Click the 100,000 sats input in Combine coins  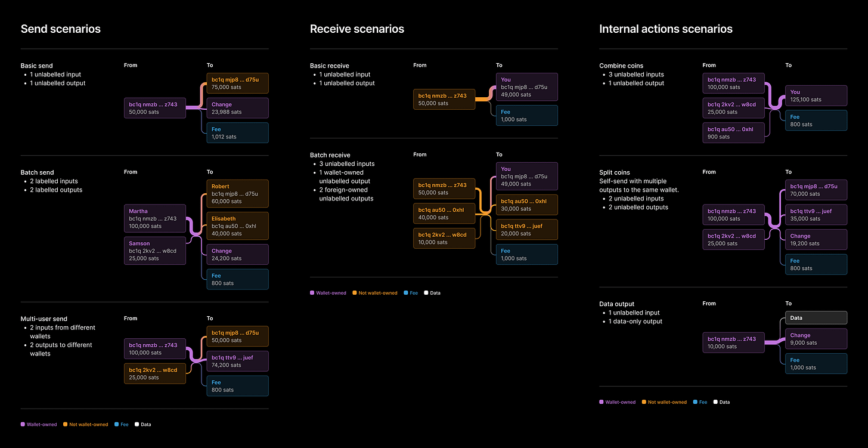734,83
